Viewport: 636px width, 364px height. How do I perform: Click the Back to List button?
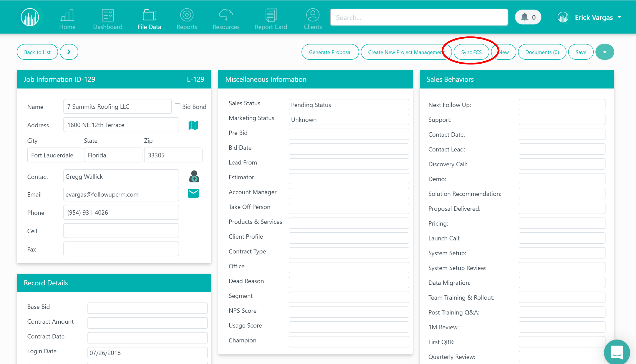[37, 52]
